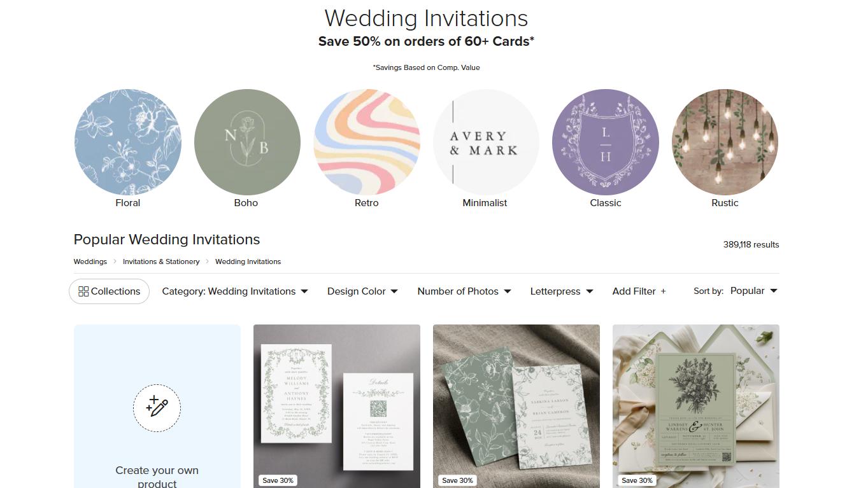Open Invitations & Stationery breadcrumb link
The height and width of the screenshot is (488, 868).
(x=161, y=261)
